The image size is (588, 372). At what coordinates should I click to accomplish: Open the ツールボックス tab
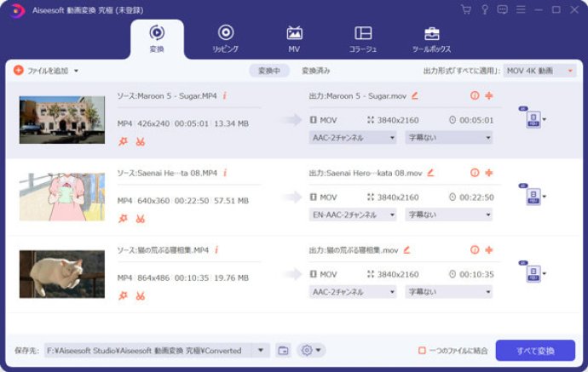pyautogui.click(x=431, y=38)
